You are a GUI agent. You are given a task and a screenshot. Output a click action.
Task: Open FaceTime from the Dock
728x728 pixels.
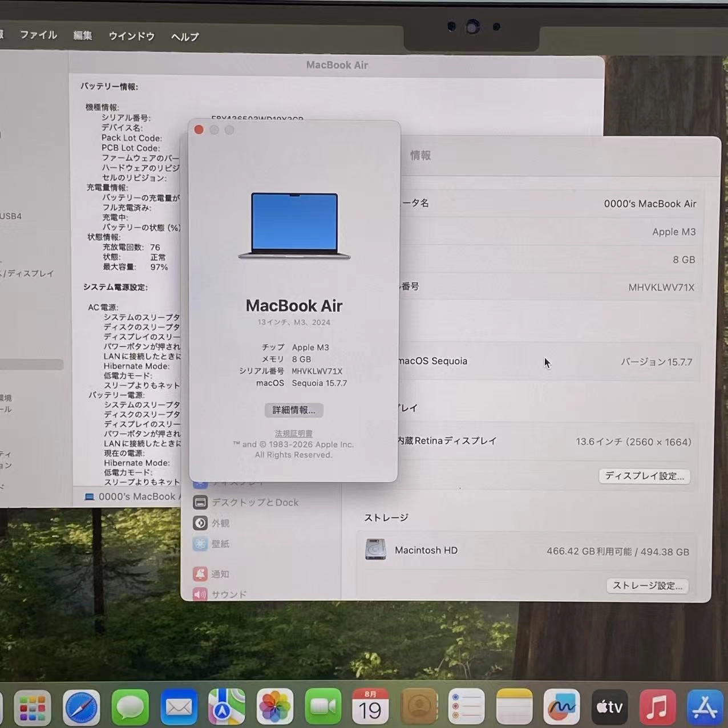(323, 707)
